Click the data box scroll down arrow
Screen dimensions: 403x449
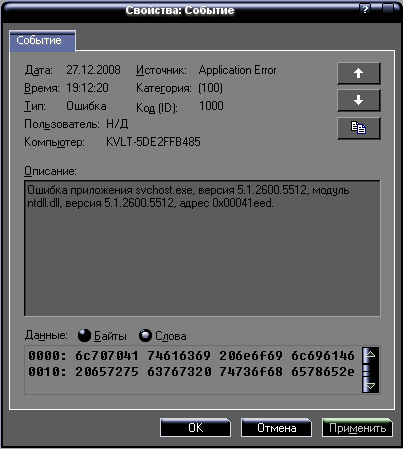[370, 386]
